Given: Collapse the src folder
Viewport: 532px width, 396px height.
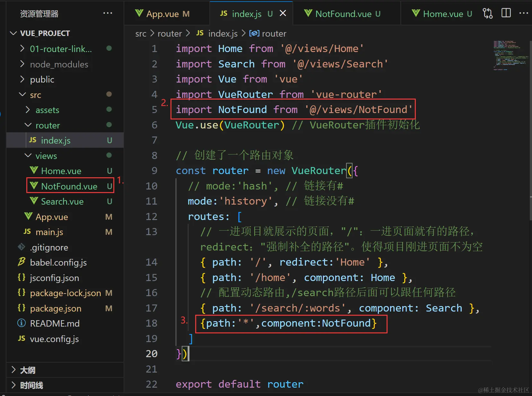Looking at the screenshot, I should tap(22, 94).
